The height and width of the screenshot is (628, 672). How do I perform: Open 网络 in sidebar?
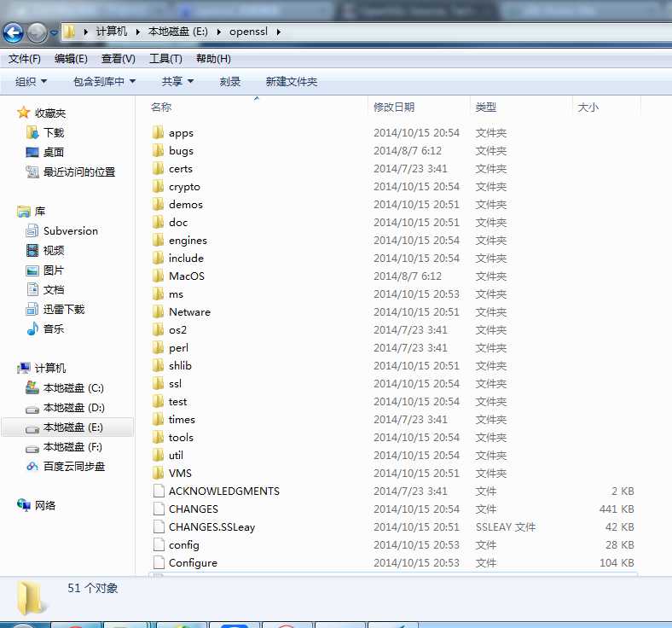click(x=37, y=505)
